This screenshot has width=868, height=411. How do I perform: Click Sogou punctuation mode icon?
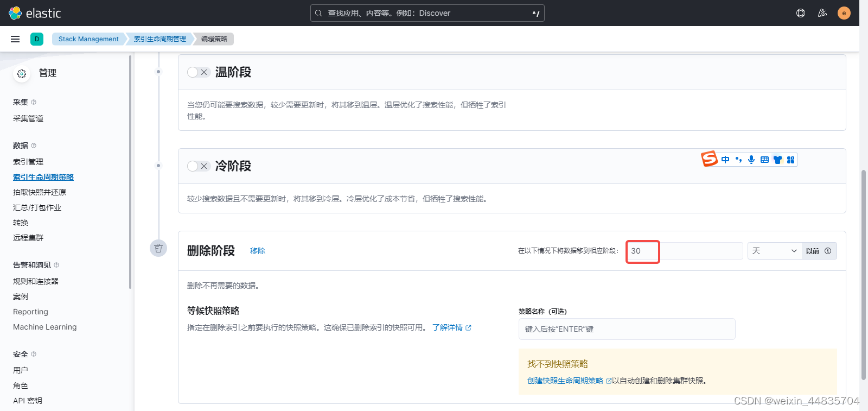pos(738,160)
